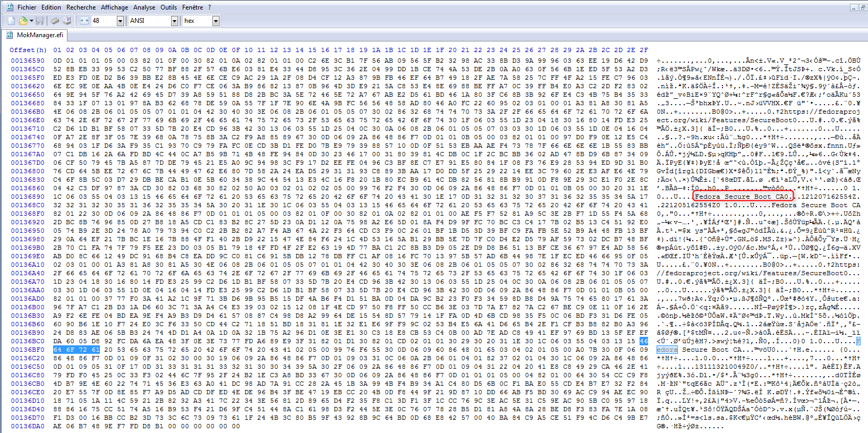Open the Outils menu
The image size is (868, 433).
pos(168,7)
